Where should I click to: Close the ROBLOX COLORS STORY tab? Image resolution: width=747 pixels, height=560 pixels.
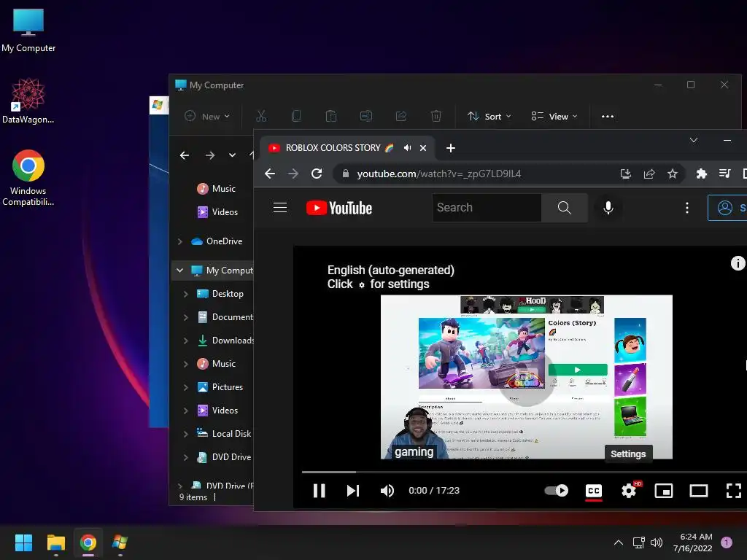pos(422,148)
